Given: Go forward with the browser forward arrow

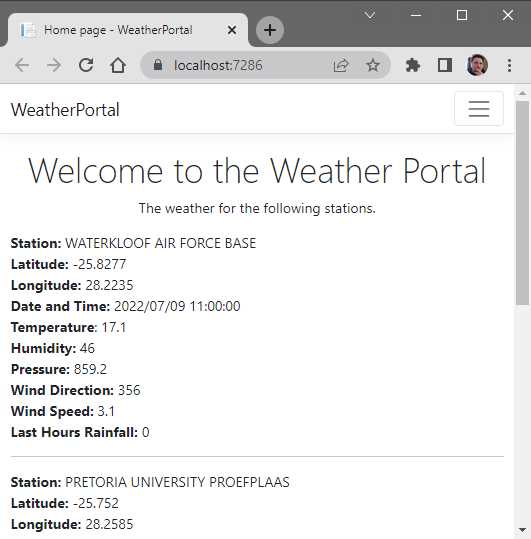Looking at the screenshot, I should 54,65.
